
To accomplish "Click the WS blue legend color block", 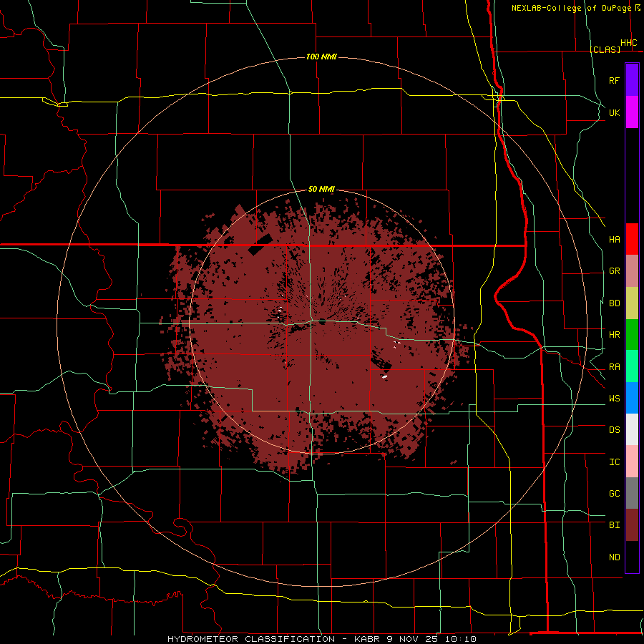I will pos(632,398).
